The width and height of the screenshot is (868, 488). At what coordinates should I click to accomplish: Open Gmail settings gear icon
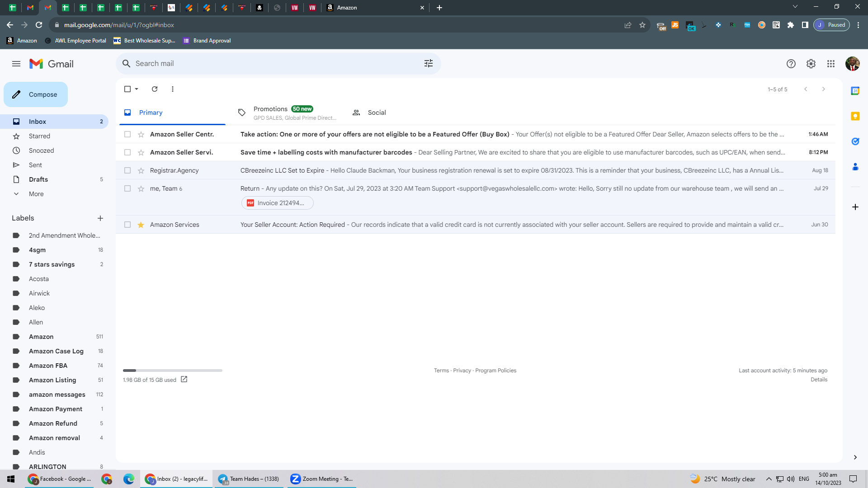pyautogui.click(x=811, y=64)
